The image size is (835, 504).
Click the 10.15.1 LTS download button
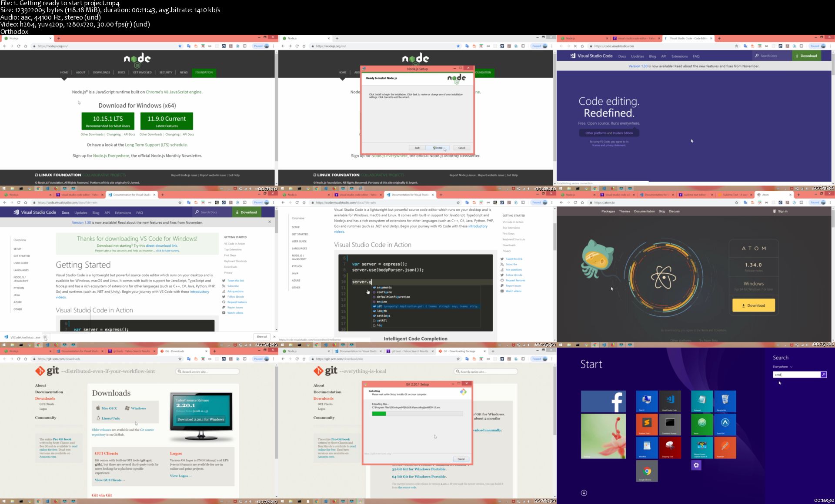[x=108, y=121]
